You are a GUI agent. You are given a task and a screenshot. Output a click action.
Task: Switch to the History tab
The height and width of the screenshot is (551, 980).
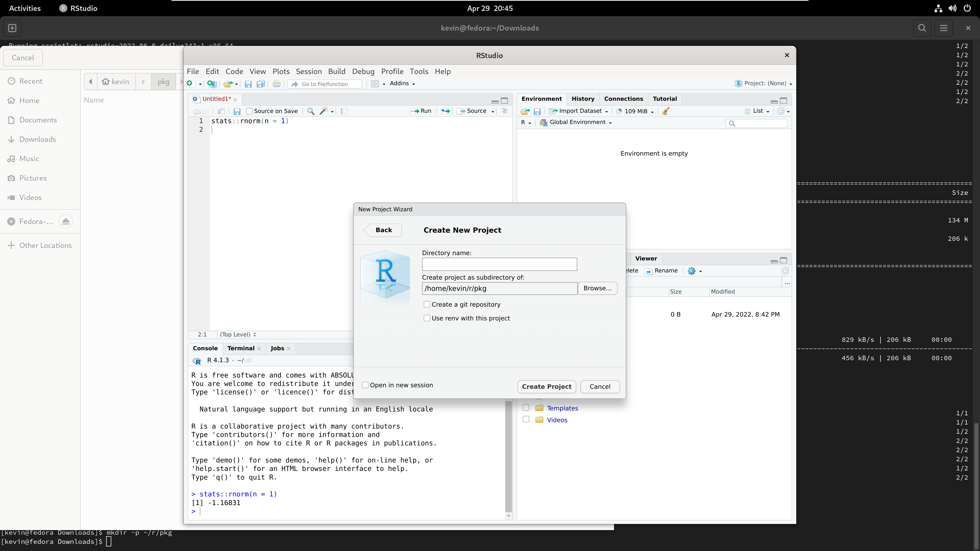coord(583,98)
